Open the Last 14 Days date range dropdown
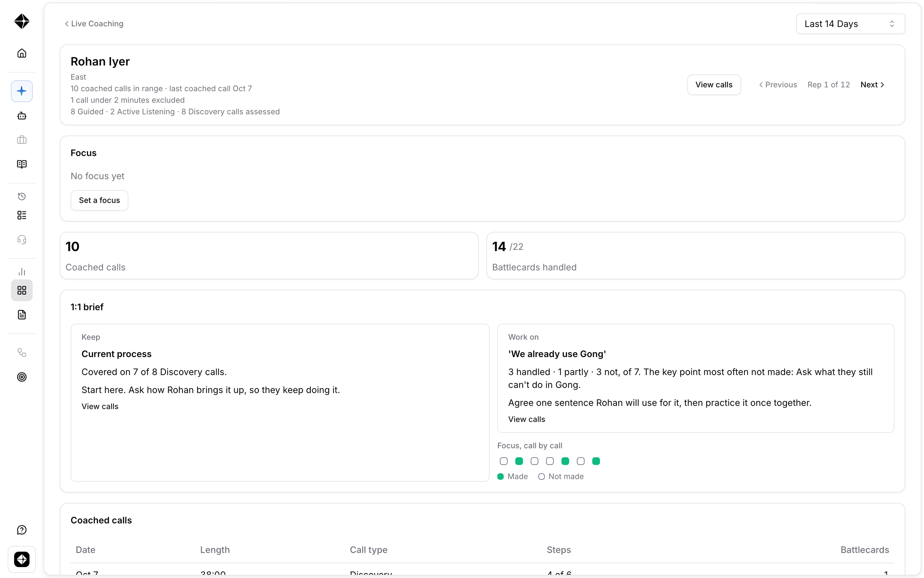The height and width of the screenshot is (578, 924). (x=850, y=24)
